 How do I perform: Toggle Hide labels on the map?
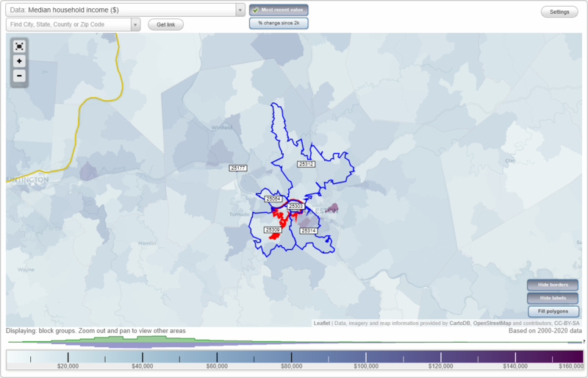pyautogui.click(x=553, y=298)
